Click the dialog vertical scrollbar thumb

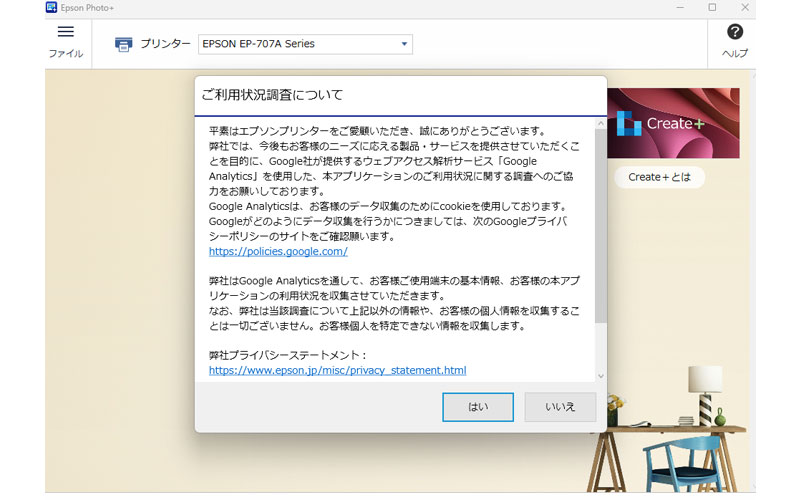click(601, 226)
